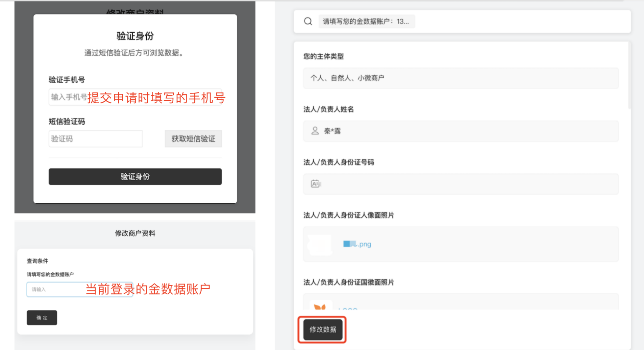The width and height of the screenshot is (644, 350).
Task: Click the empty 法人/负责人身份证号码 field
Action: (x=461, y=184)
